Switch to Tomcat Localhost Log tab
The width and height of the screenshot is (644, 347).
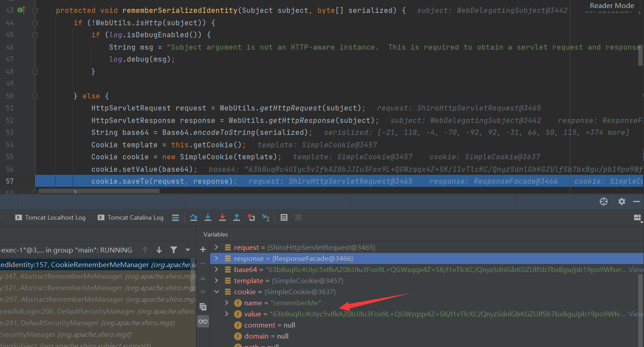(50, 217)
